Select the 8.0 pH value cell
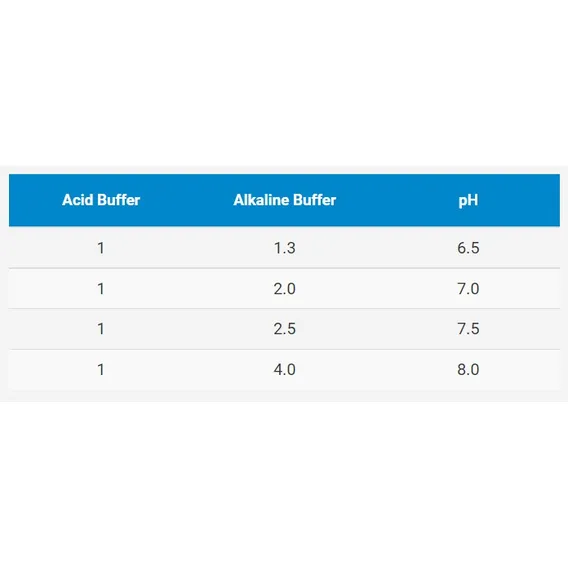This screenshot has width=568, height=568. [x=468, y=369]
